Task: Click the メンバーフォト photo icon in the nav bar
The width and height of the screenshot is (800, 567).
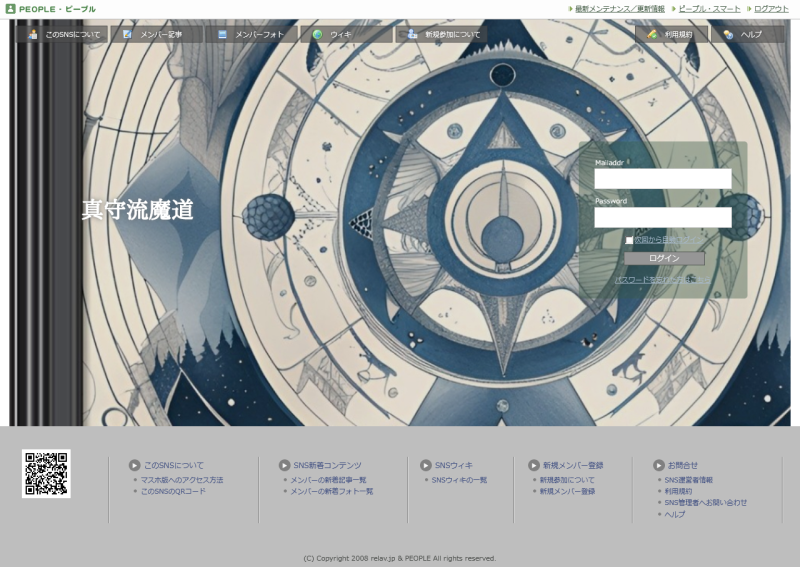Action: click(222, 34)
